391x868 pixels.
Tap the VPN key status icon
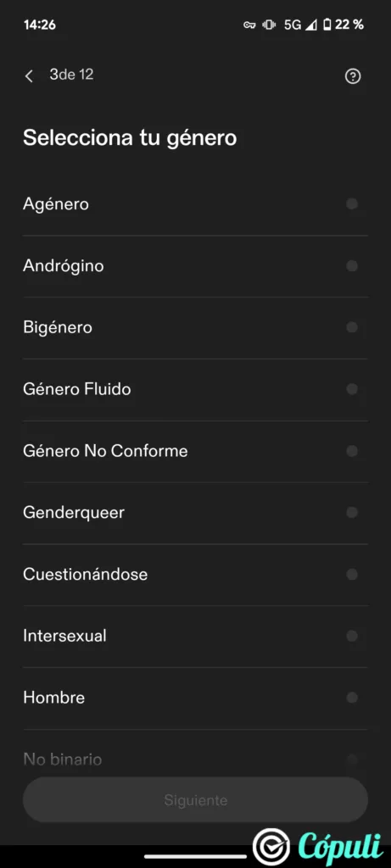point(249,25)
